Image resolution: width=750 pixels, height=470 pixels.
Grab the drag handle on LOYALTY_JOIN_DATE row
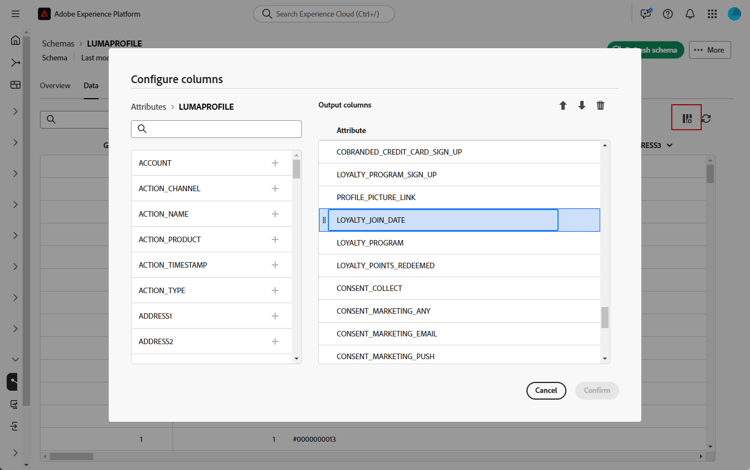coord(324,220)
